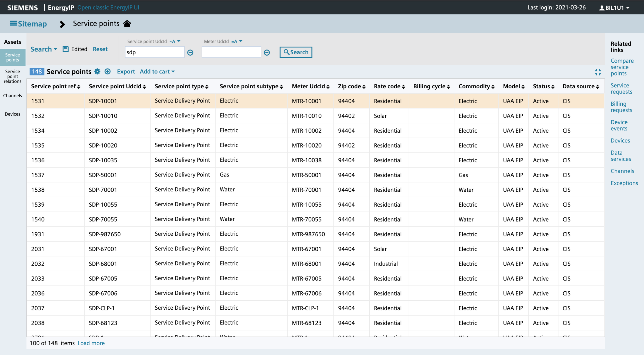This screenshot has height=355, width=644.
Task: Reset the search filters
Action: [100, 49]
